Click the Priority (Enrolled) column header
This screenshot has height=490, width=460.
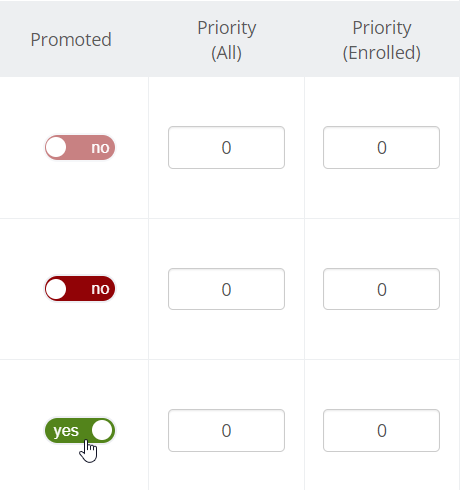pyautogui.click(x=382, y=40)
